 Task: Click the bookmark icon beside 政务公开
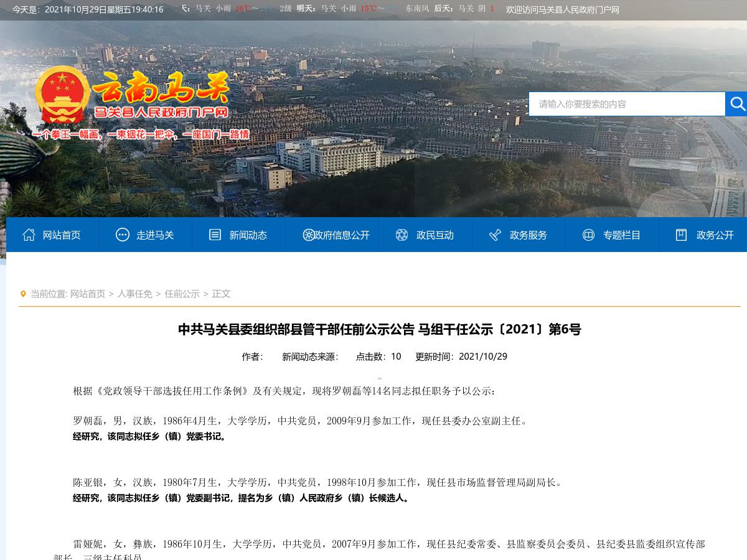pos(682,235)
